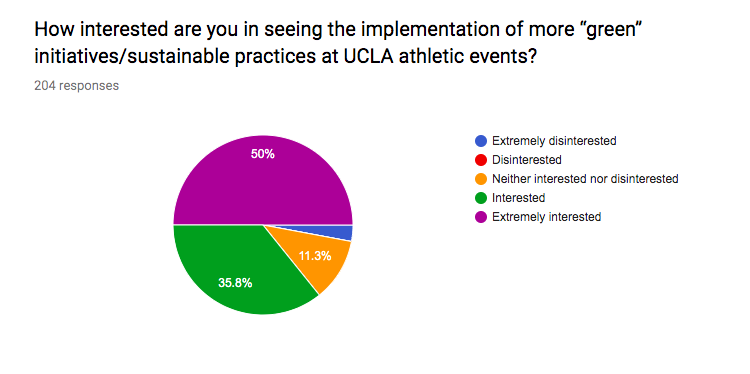Viewport: 750px width, 374px height.
Task: Click the green Interested legend dot
Action: (x=481, y=198)
